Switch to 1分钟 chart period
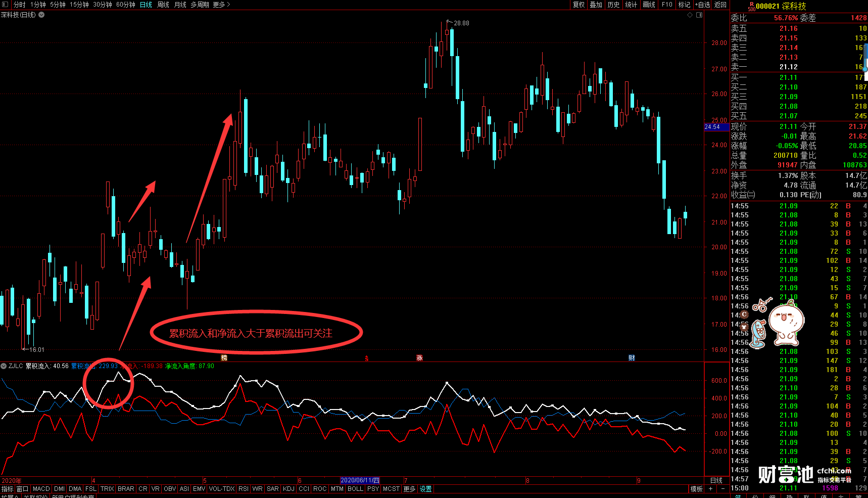Viewport: 868px width, 498px height. pyautogui.click(x=38, y=5)
